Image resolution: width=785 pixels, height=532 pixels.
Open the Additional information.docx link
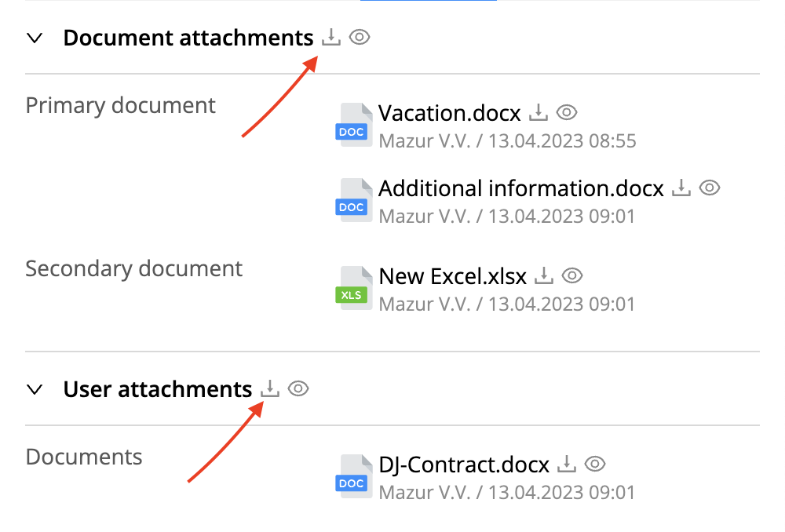pos(521,188)
